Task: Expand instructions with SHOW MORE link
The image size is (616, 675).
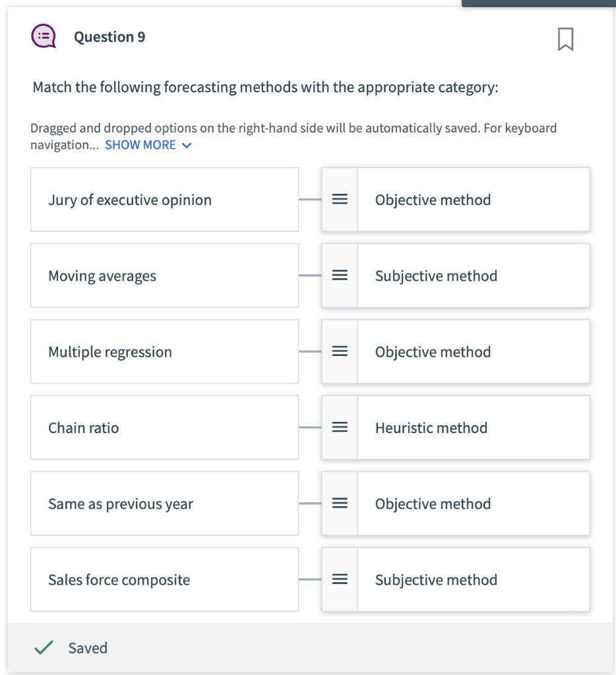Action: tap(140, 145)
